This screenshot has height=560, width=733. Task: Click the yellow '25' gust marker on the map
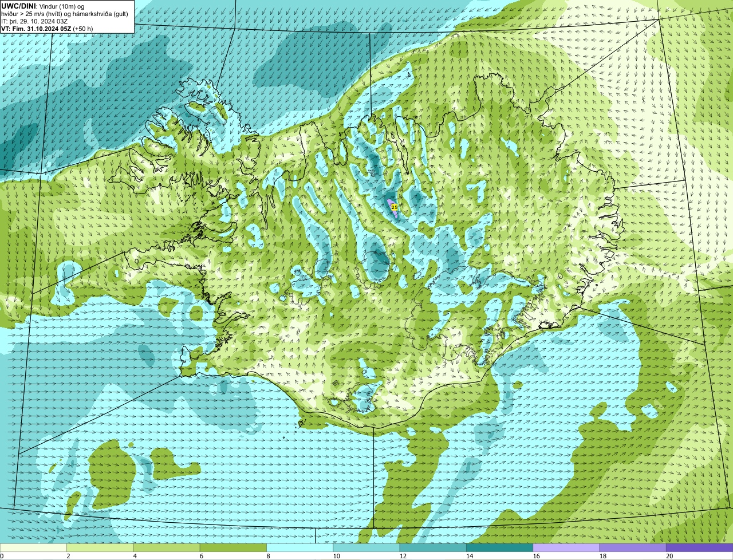[395, 207]
